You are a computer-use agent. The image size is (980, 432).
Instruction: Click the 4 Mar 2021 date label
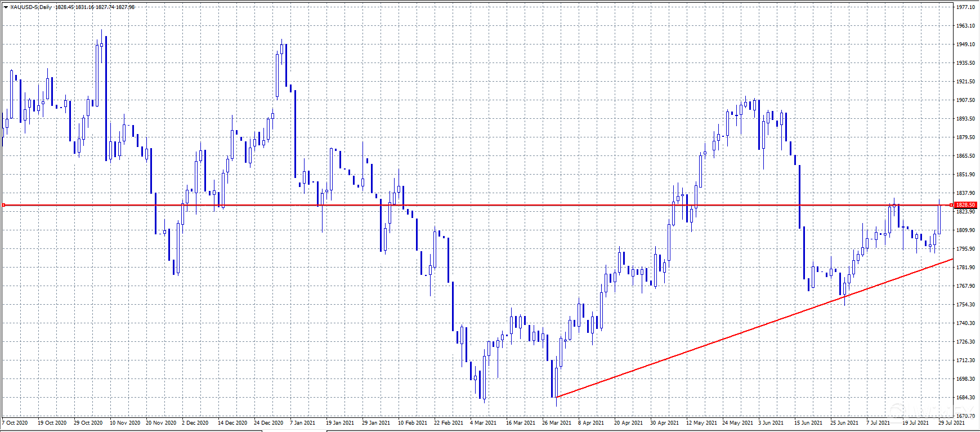484,423
